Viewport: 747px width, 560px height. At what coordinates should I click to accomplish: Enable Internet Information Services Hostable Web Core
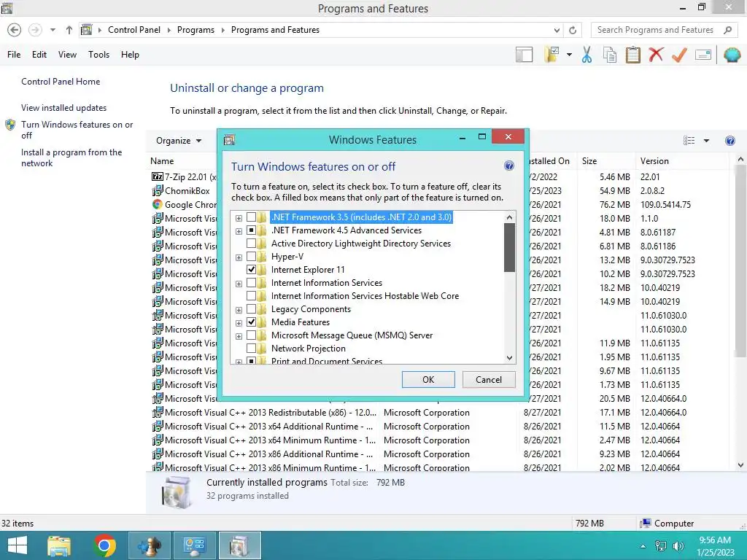pos(251,296)
